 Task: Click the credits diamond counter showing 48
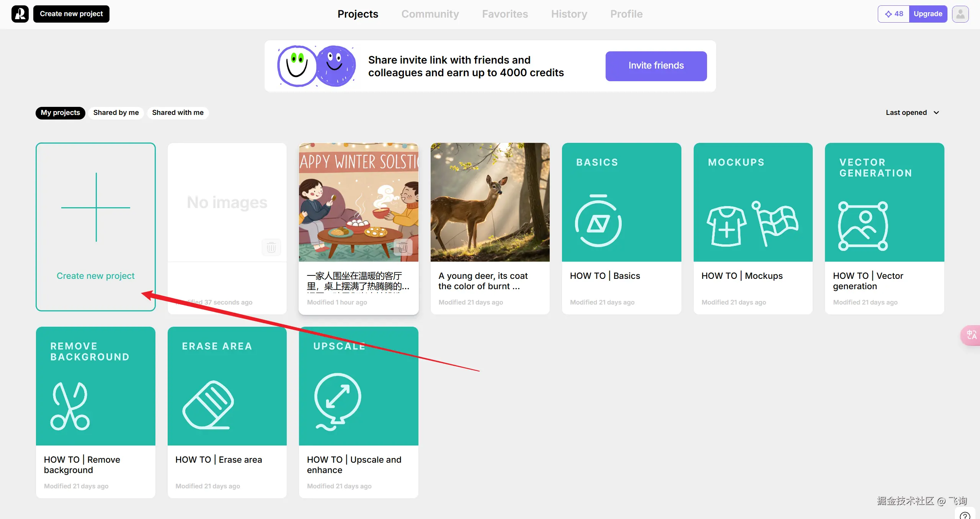[x=893, y=14]
